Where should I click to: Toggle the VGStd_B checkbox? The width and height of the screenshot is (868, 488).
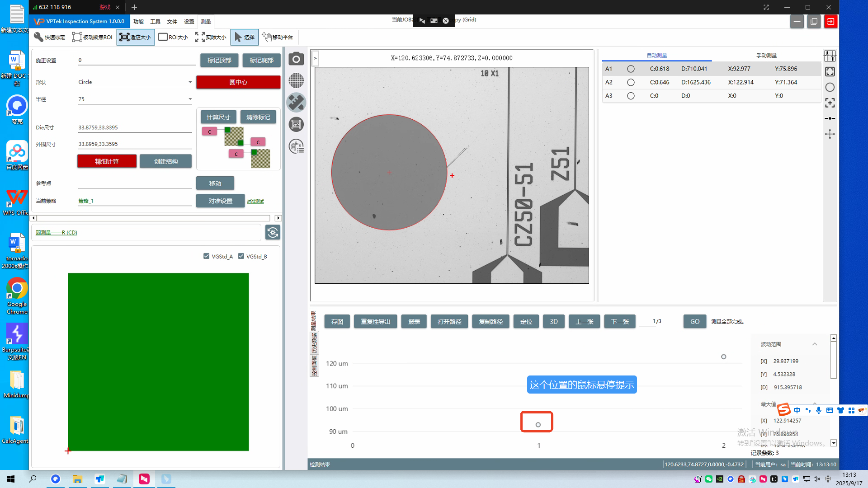241,256
